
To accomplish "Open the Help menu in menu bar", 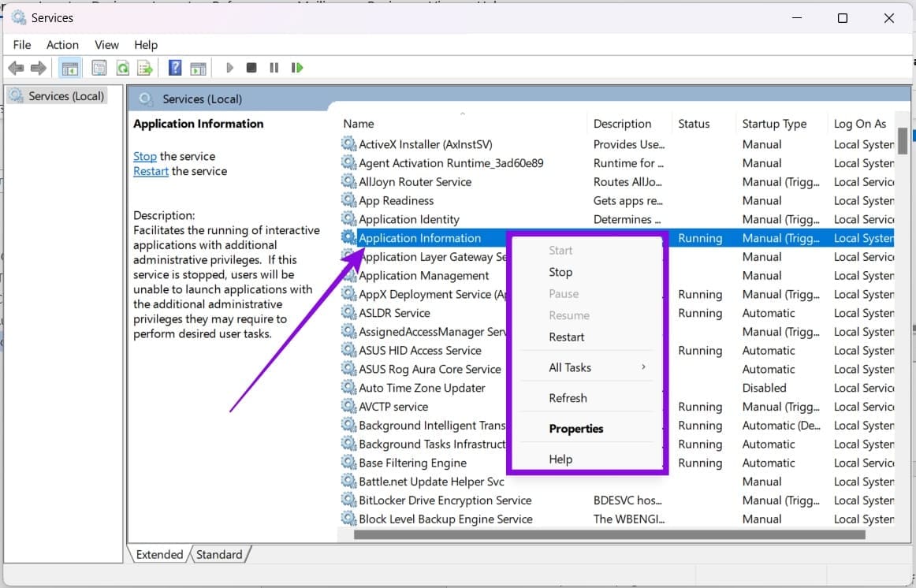I will coord(146,45).
